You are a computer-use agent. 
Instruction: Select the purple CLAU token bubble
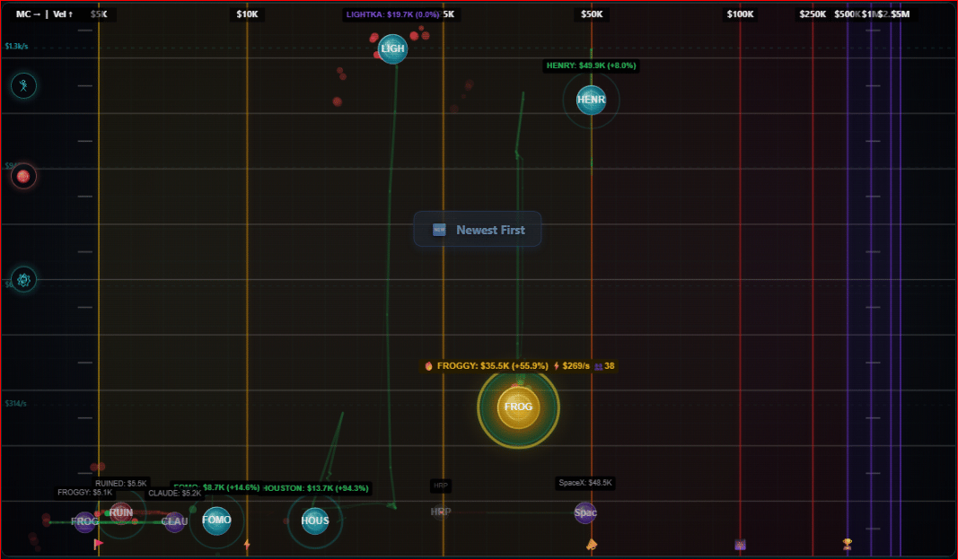coord(175,521)
